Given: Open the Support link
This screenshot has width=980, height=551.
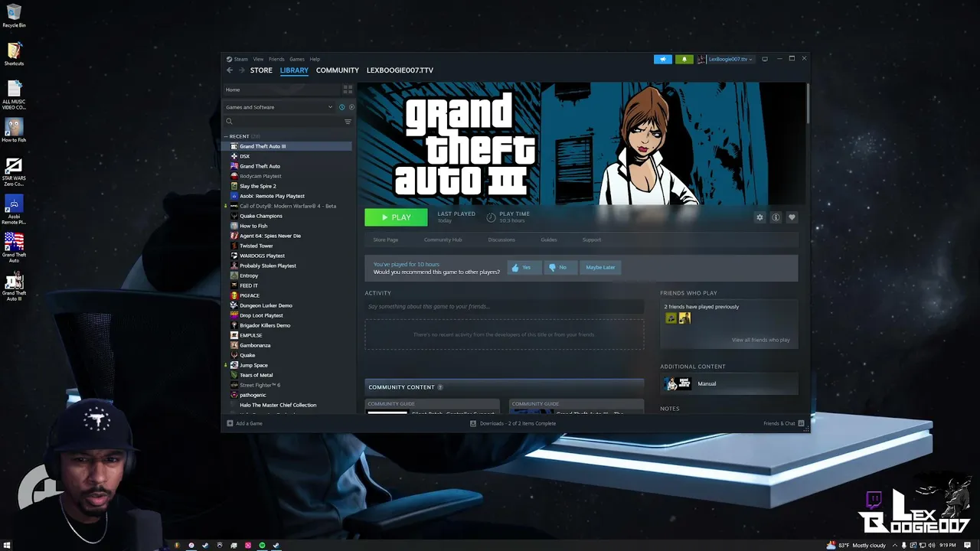Looking at the screenshot, I should [x=592, y=240].
